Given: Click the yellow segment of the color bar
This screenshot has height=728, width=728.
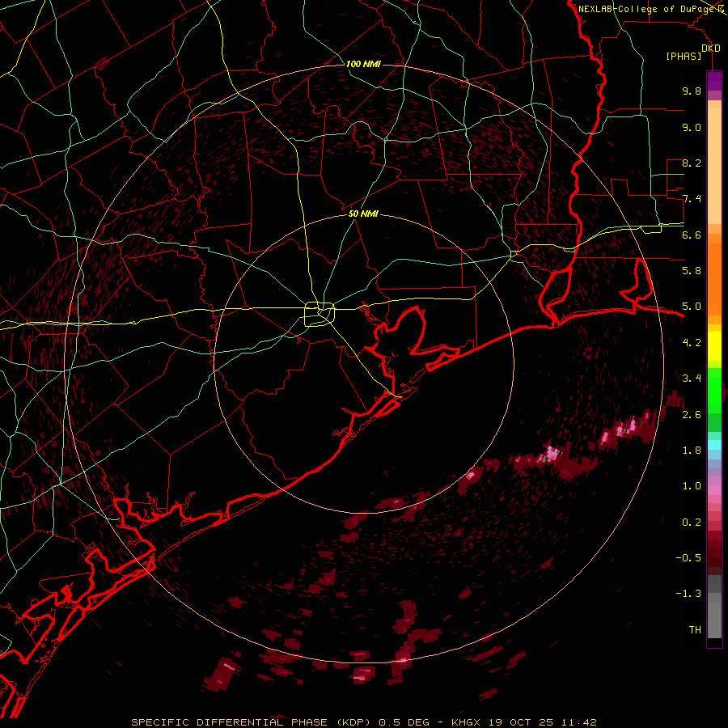Looking at the screenshot, I should point(714,346).
